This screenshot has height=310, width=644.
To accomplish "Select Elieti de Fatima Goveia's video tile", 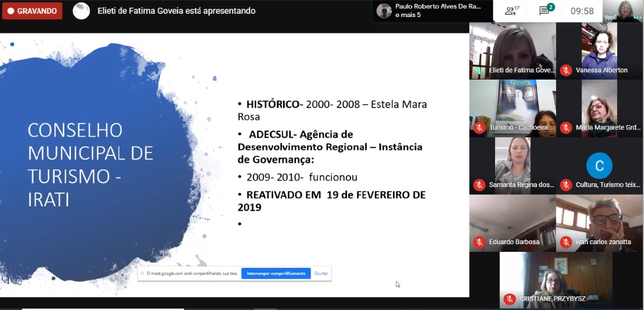I will pyautogui.click(x=513, y=50).
